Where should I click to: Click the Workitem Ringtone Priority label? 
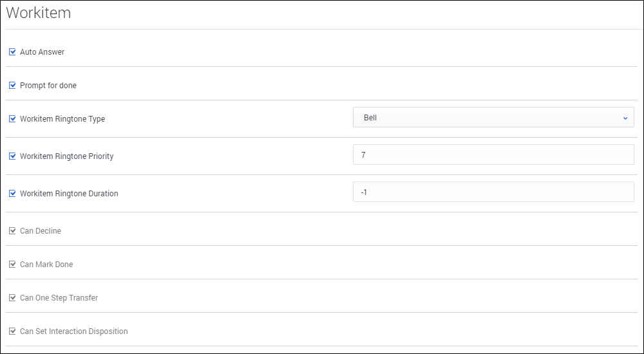(x=66, y=156)
